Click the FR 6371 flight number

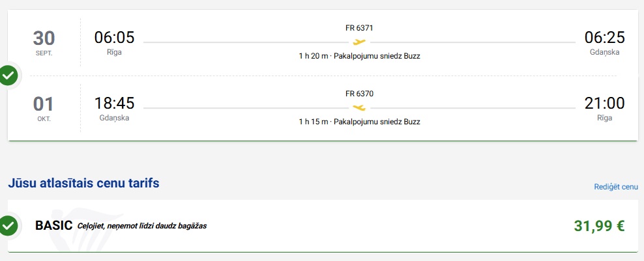[x=359, y=28]
